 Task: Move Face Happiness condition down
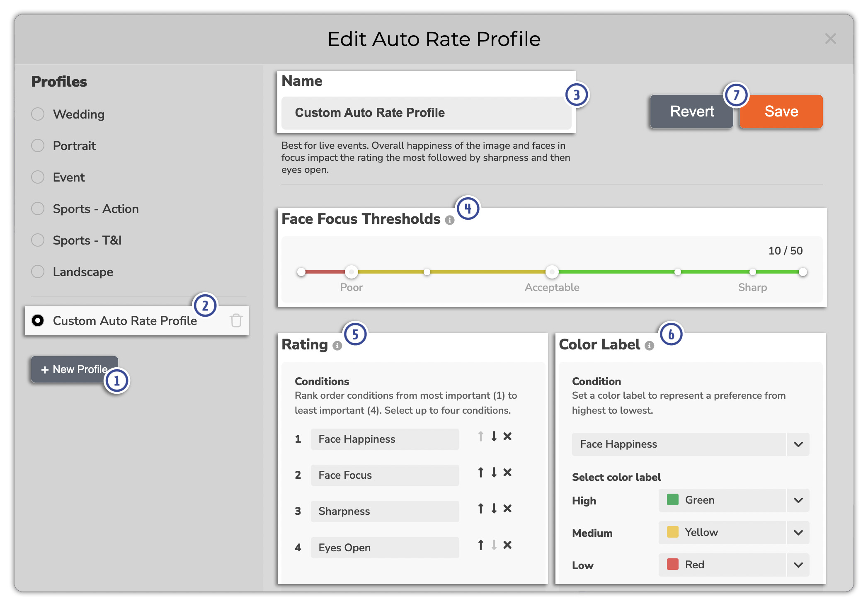point(494,436)
